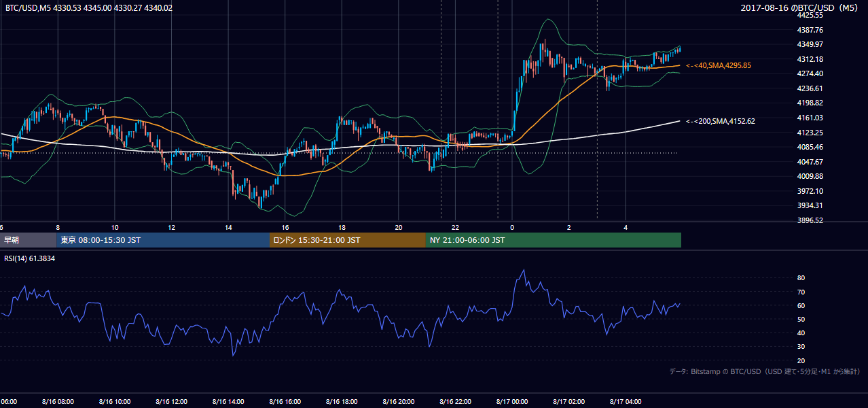Viewport: 868px width, 408px height.
Task: Click the 早朝 session bar
Action: (28, 240)
